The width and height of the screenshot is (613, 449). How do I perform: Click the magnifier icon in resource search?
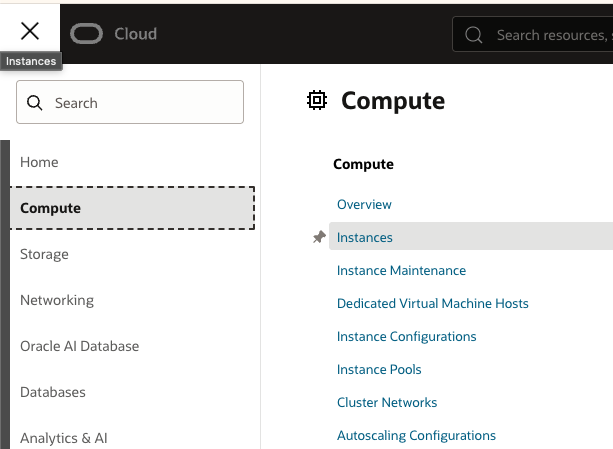[473, 35]
